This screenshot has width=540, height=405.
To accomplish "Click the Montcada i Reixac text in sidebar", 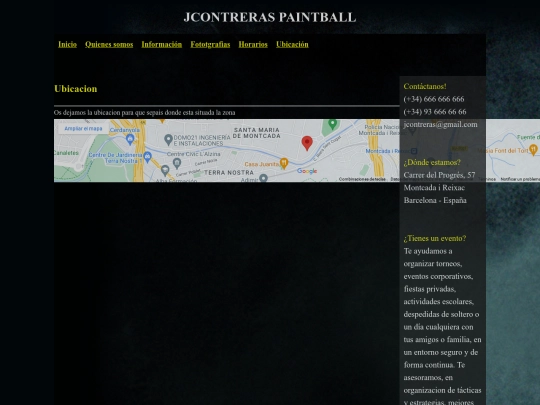I will [x=434, y=188].
